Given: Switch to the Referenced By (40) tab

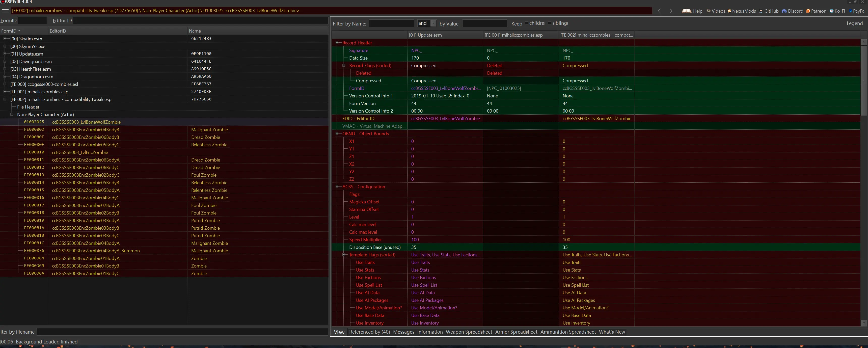Looking at the screenshot, I should click(x=369, y=332).
